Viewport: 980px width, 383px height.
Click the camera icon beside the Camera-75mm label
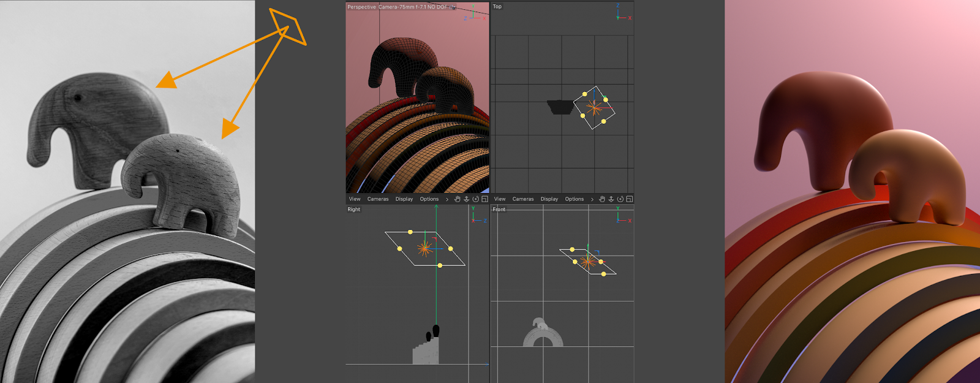click(x=453, y=7)
